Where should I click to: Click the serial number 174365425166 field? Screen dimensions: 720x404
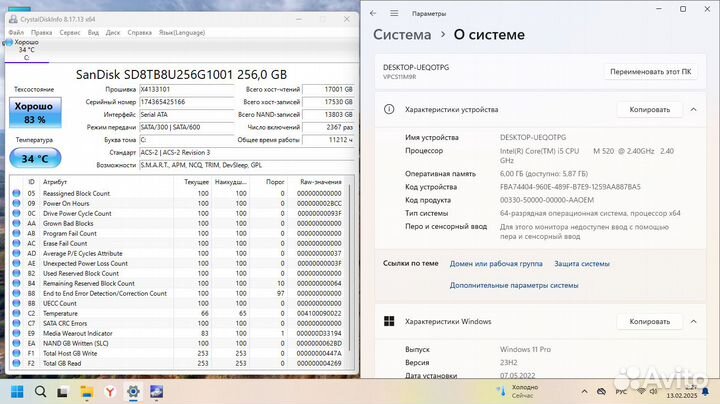(x=186, y=102)
